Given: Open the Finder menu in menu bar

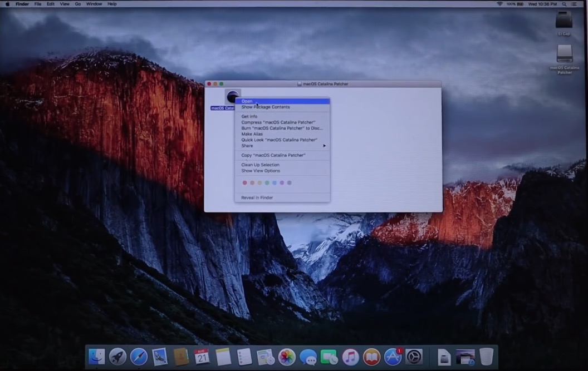Looking at the screenshot, I should (x=22, y=4).
